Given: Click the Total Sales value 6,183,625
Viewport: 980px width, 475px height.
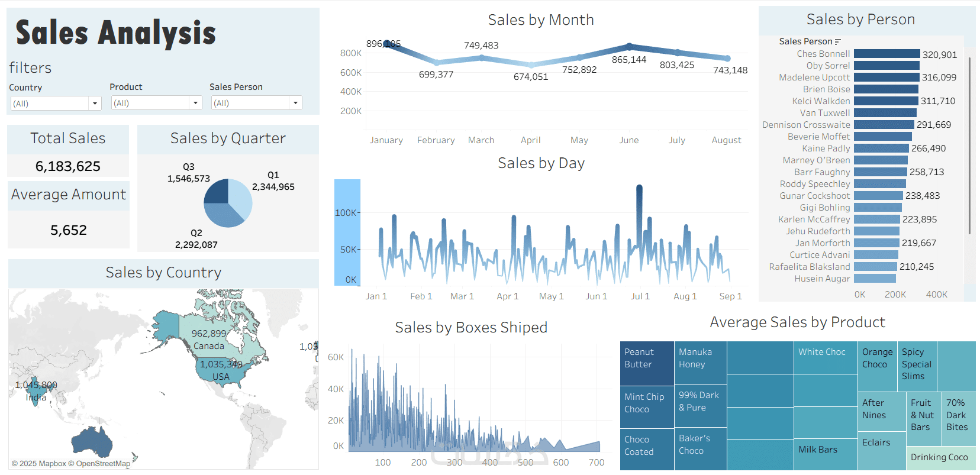Looking at the screenshot, I should [x=68, y=166].
